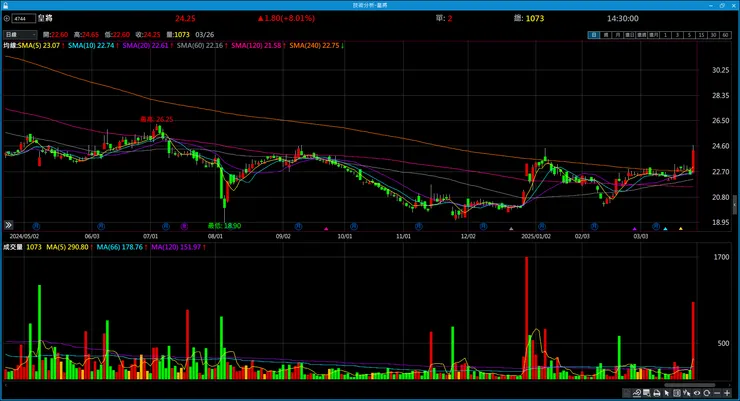Screen dimensions: 740x401
Task: Choose the 1-minute interval button
Action: click(x=665, y=35)
